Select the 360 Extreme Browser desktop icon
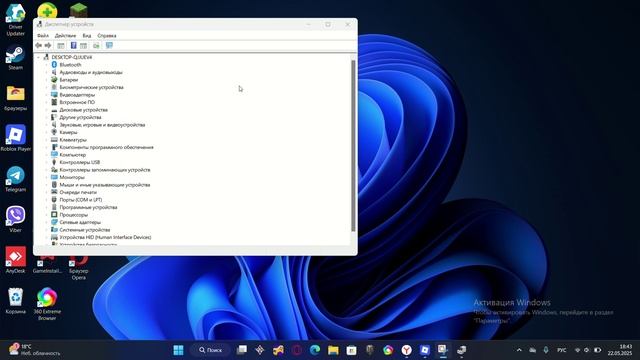 pos(47,303)
